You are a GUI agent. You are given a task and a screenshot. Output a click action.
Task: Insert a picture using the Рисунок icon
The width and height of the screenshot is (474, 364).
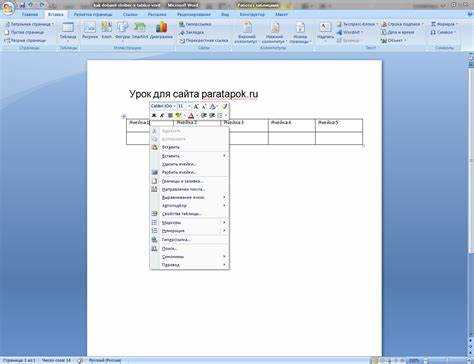pos(90,31)
